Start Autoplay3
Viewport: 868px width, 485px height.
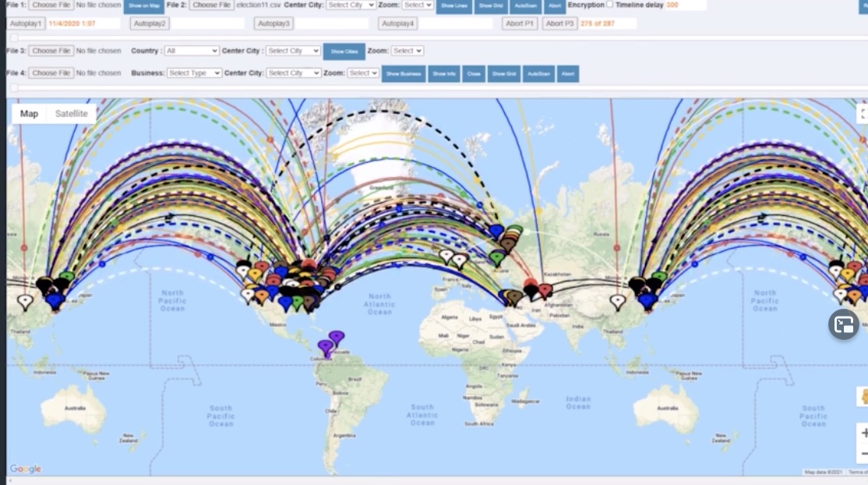pos(273,23)
